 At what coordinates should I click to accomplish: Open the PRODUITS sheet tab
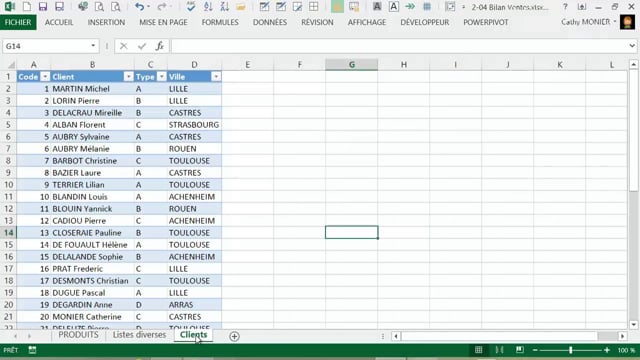click(78, 335)
